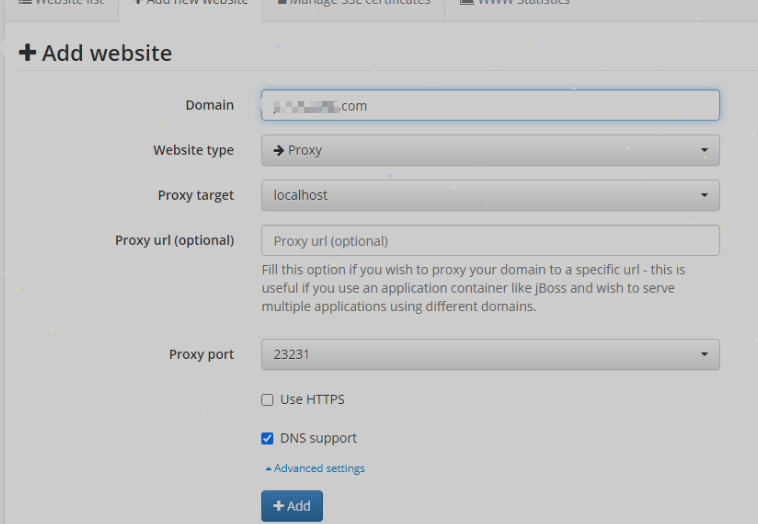
Task: Open the Proxy port 23231 dropdown
Action: coord(490,354)
